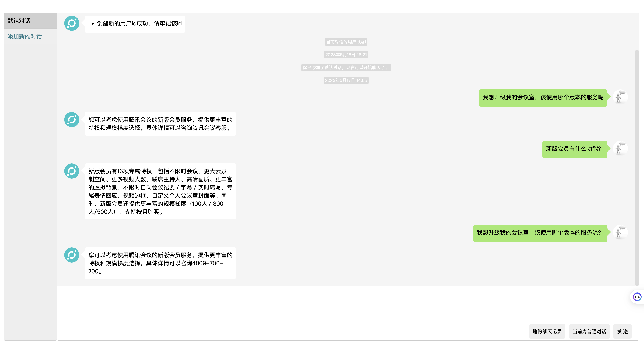Click the reply containing 4009-700-700

click(x=160, y=263)
